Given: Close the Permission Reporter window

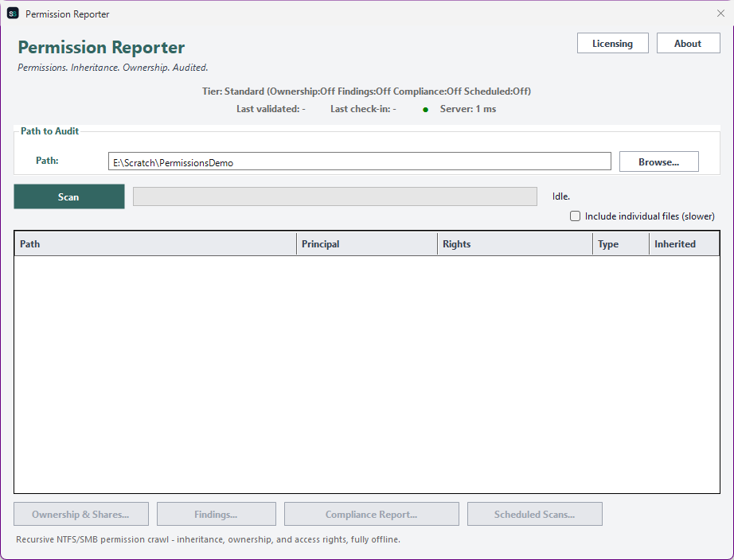Looking at the screenshot, I should click(x=720, y=14).
